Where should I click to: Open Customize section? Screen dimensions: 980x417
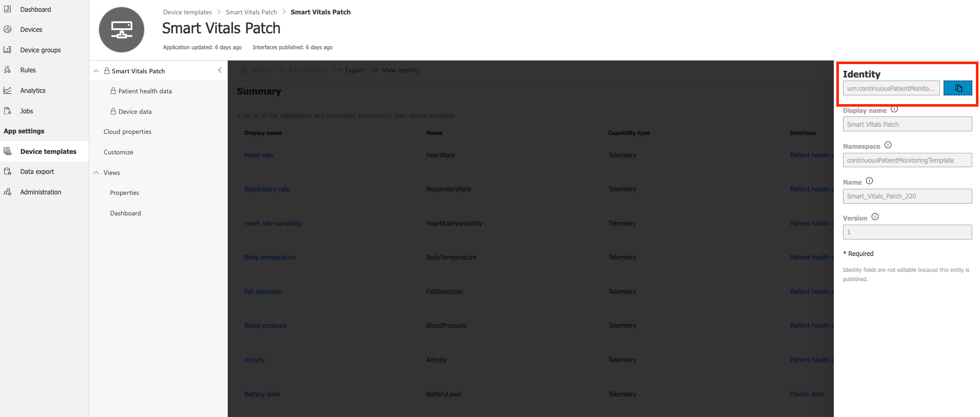coord(118,152)
